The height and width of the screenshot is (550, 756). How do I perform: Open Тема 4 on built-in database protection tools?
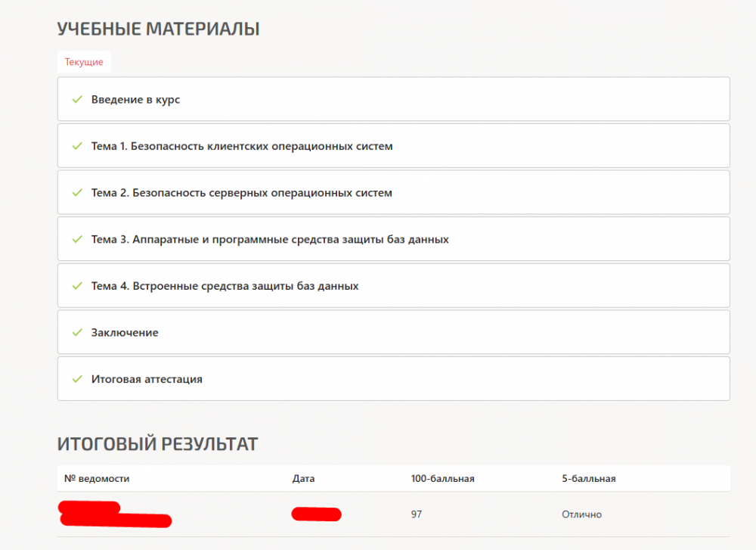pos(225,286)
